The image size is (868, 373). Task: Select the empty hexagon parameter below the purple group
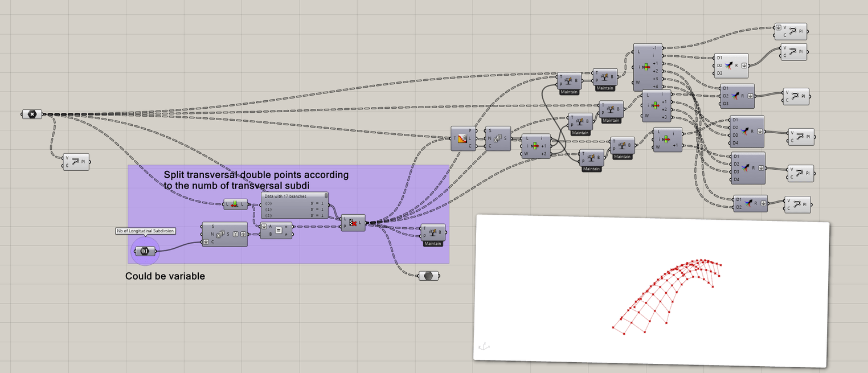[428, 276]
